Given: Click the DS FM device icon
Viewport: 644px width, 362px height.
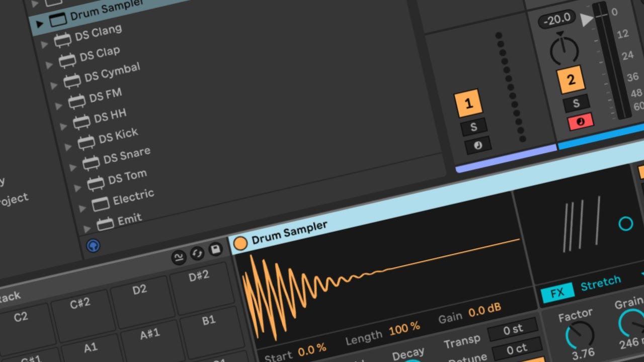Looking at the screenshot, I should pyautogui.click(x=77, y=101).
